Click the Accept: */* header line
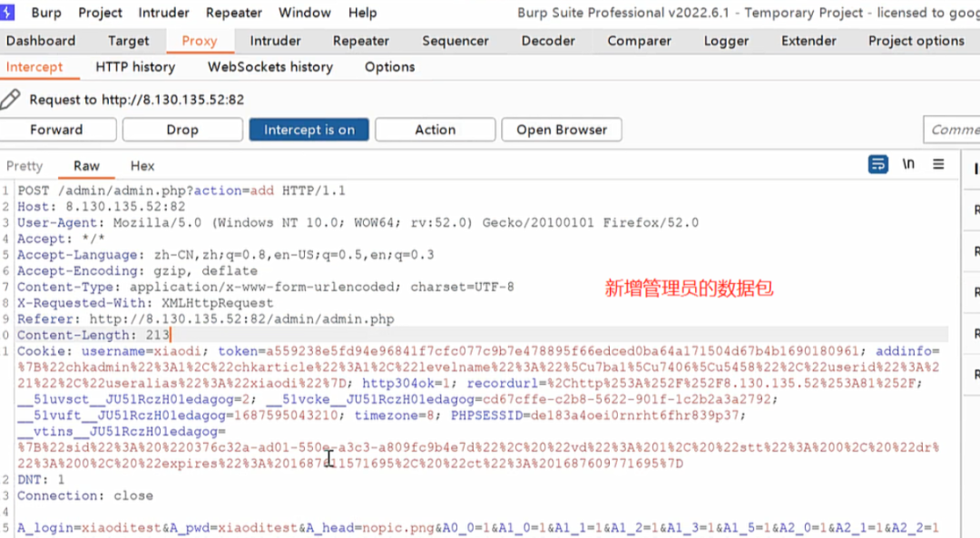 click(61, 239)
